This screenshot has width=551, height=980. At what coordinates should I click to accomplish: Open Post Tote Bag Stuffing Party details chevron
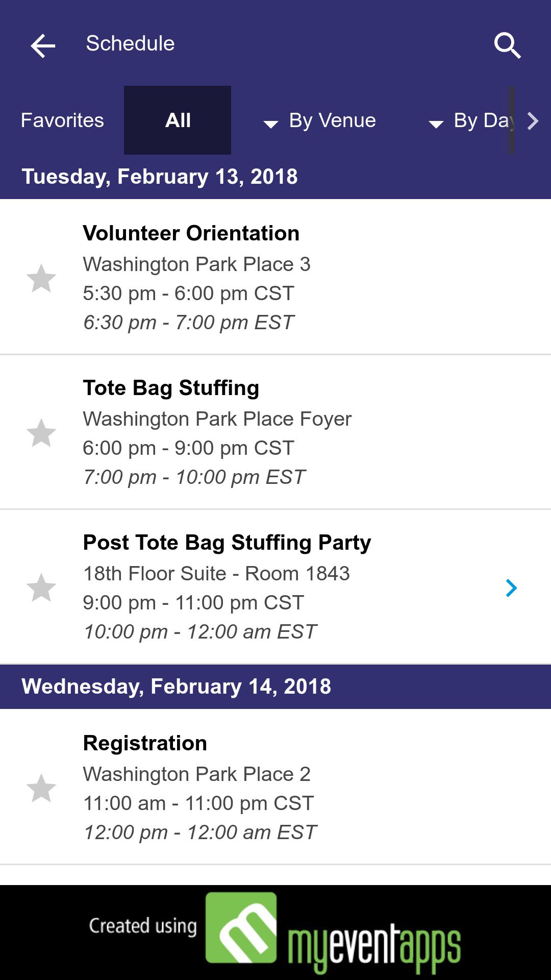pyautogui.click(x=511, y=588)
